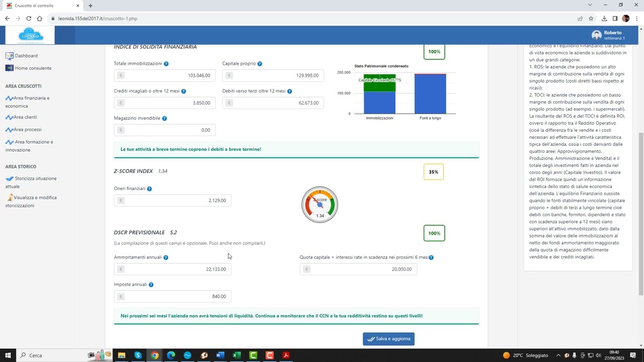Open Excel from the Windows taskbar
This screenshot has width=644, height=362.
pos(236,355)
